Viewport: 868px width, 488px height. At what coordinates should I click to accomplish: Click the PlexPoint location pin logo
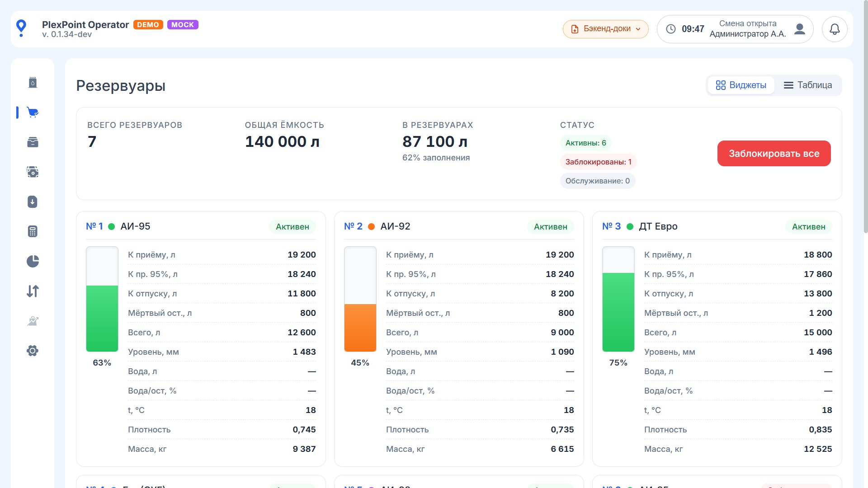(21, 28)
